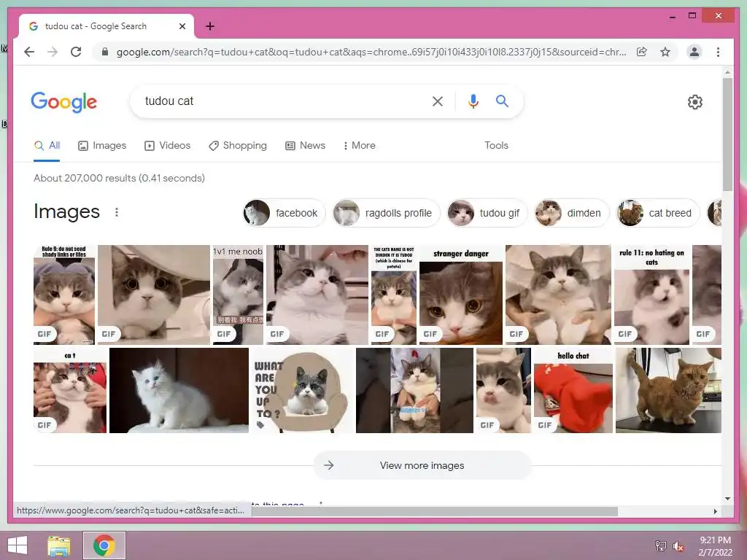Viewport: 747px width, 560px height.
Task: Go to the Google logo homepage
Action: [x=64, y=102]
